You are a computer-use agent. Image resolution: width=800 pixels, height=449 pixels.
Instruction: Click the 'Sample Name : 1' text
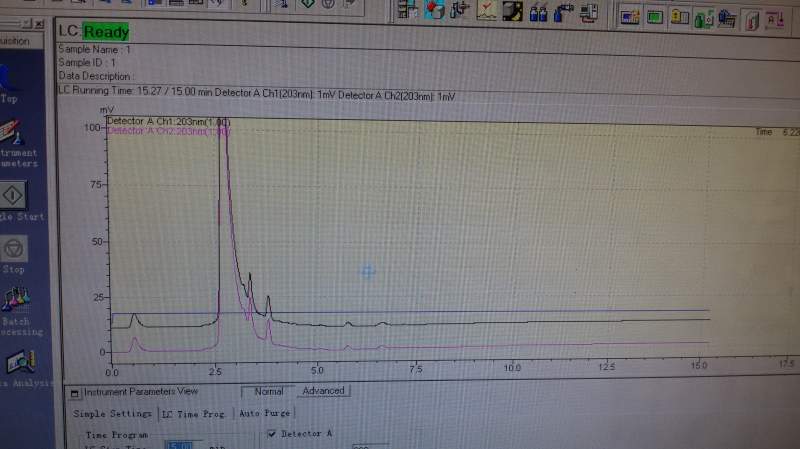coord(94,49)
